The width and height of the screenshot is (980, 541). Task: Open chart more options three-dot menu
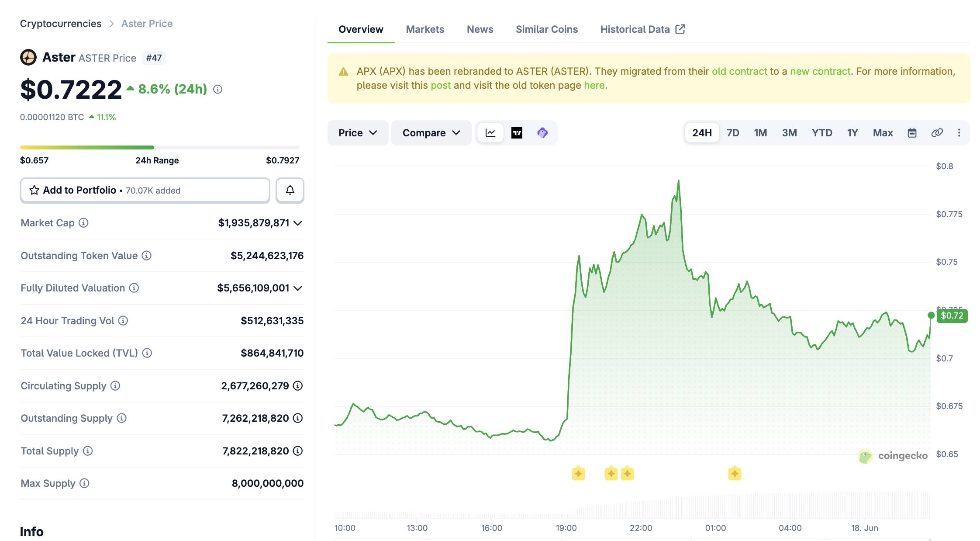pyautogui.click(x=959, y=133)
